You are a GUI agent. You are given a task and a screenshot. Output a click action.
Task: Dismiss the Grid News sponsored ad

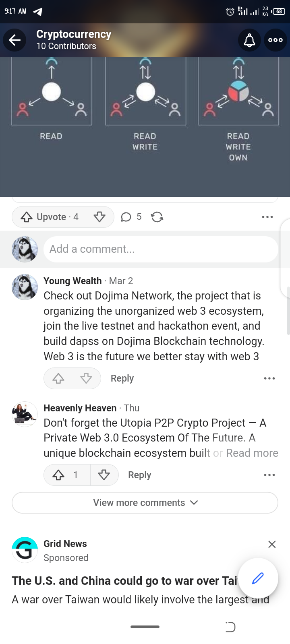(272, 544)
